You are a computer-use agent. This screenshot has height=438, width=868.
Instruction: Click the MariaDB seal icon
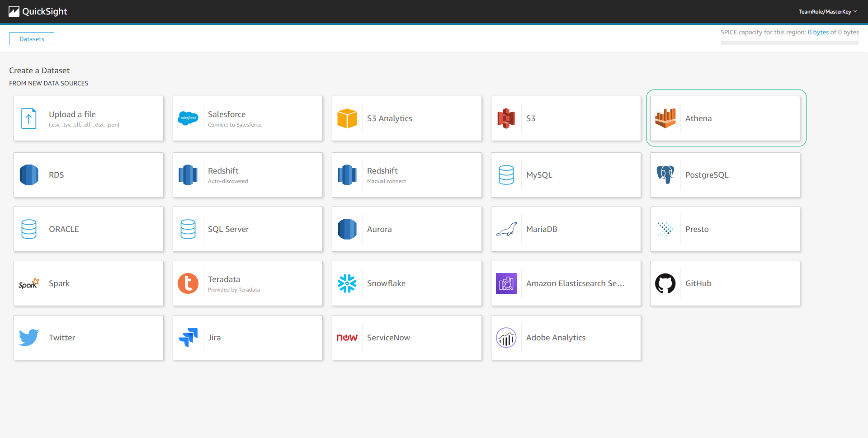[506, 229]
